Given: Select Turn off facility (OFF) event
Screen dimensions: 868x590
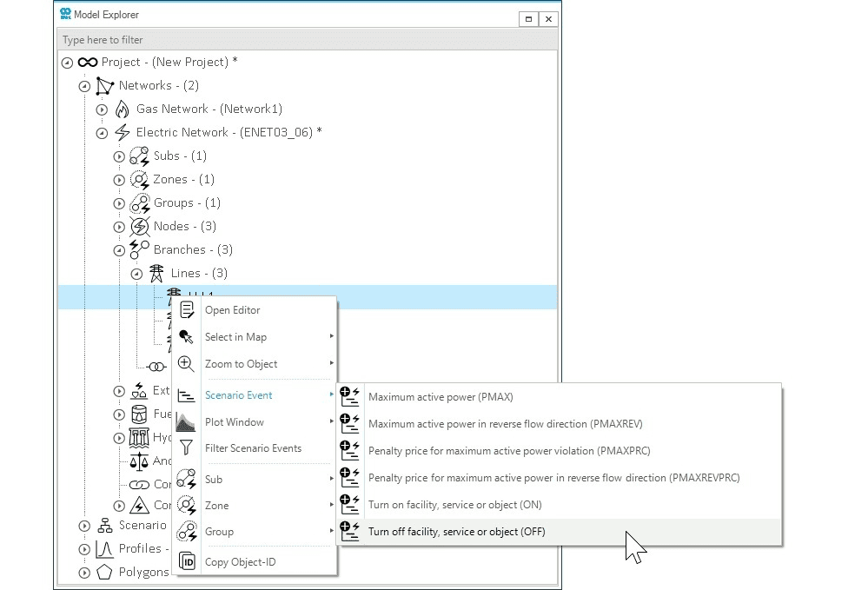Looking at the screenshot, I should tap(456, 531).
